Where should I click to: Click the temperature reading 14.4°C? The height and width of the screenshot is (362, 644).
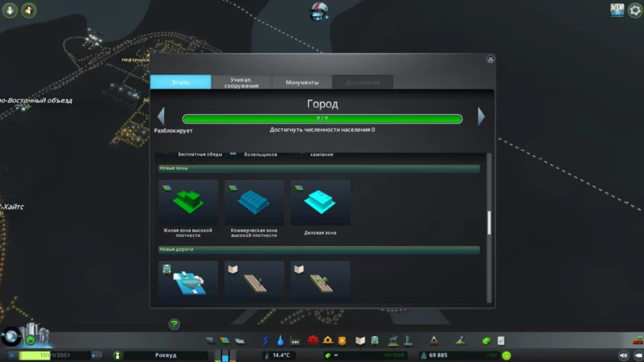282,355
